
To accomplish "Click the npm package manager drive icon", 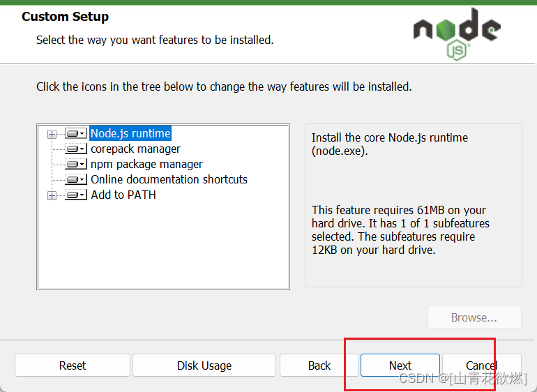I will coord(75,165).
